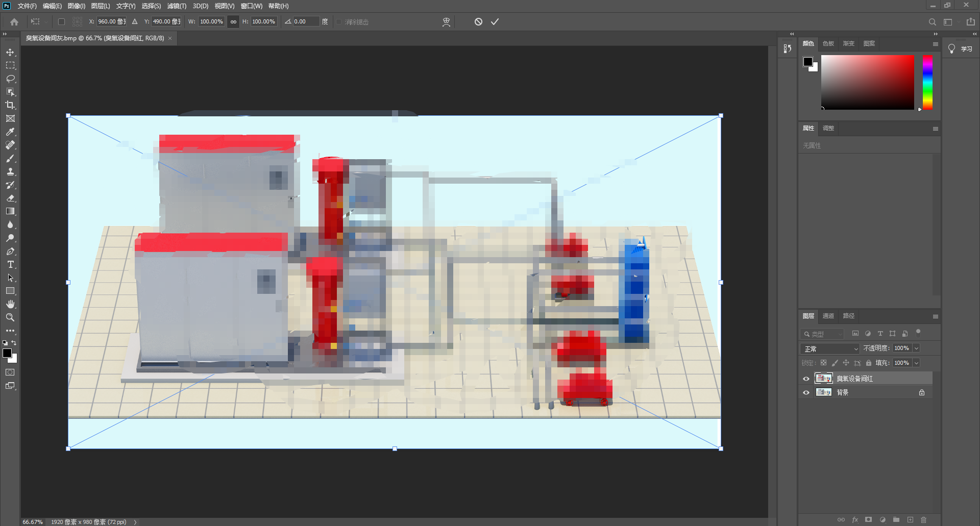The height and width of the screenshot is (526, 980).
Task: Select the Move tool
Action: coord(10,52)
